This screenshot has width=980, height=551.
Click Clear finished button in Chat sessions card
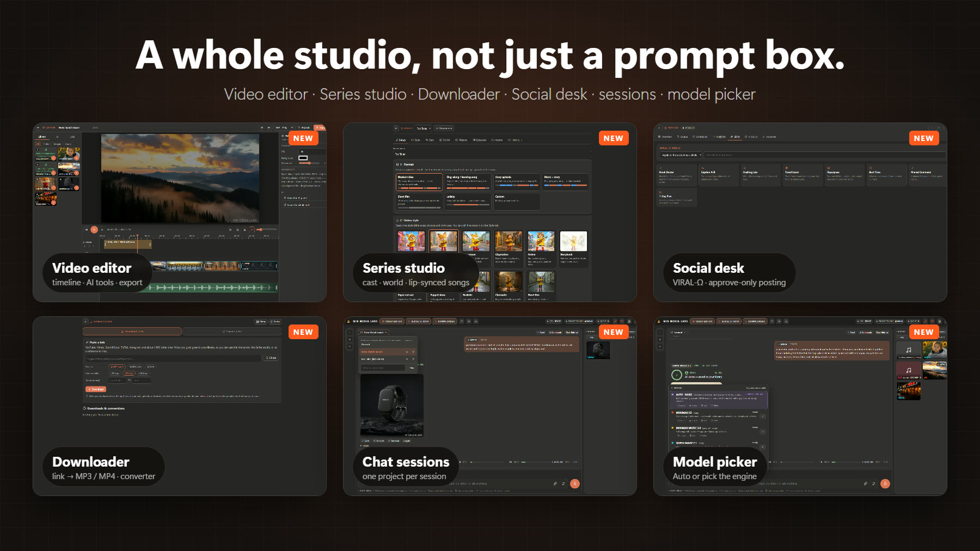click(572, 332)
